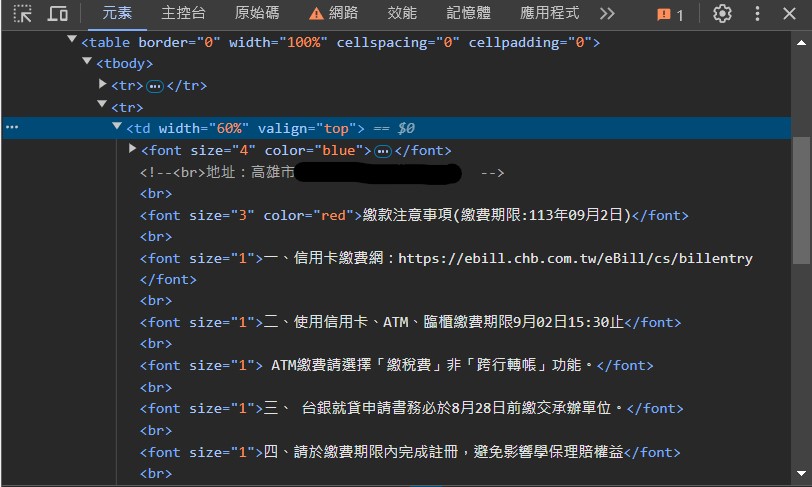Viewport: 812px width, 487px height.
Task: Select the 信用卡繳費網 URL line
Action: (446, 258)
